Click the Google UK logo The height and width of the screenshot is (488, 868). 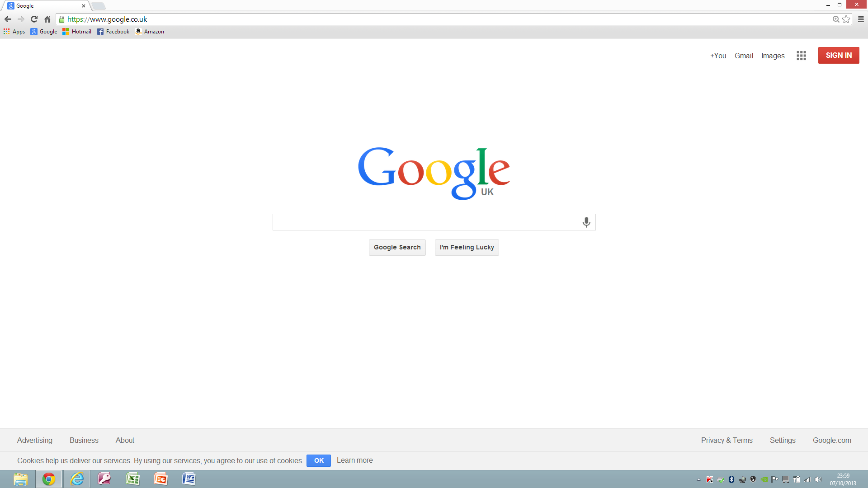[434, 174]
